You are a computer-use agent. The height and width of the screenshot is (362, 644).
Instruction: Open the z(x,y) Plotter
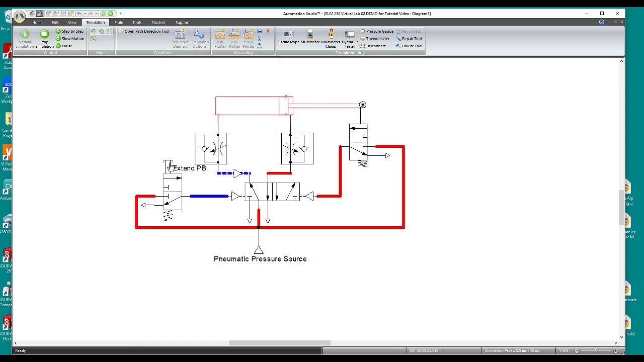[x=249, y=39]
